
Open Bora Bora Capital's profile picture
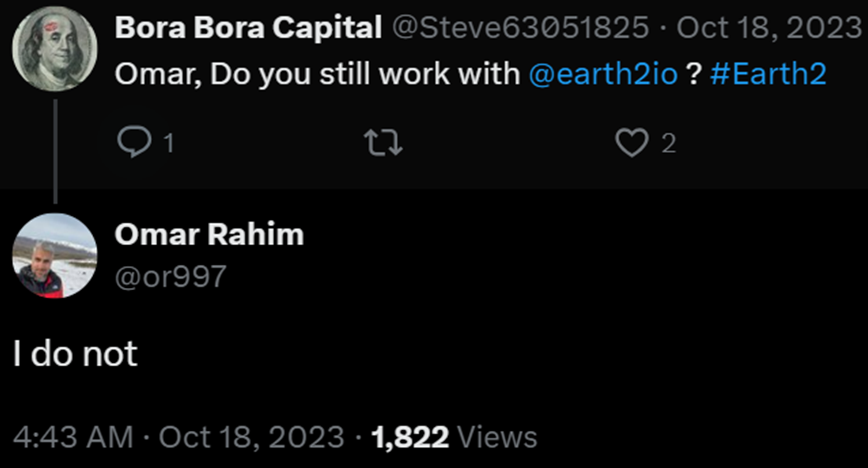click(x=54, y=48)
